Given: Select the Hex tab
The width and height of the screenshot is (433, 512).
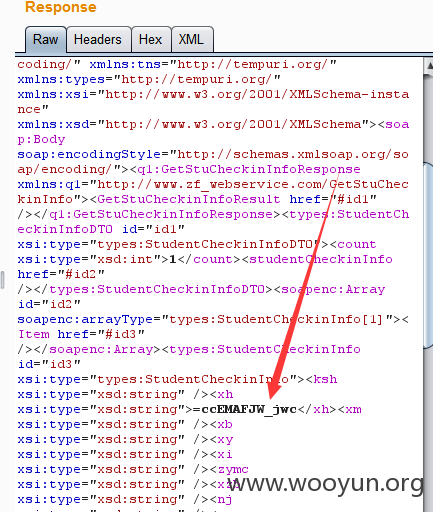Looking at the screenshot, I should pos(151,40).
